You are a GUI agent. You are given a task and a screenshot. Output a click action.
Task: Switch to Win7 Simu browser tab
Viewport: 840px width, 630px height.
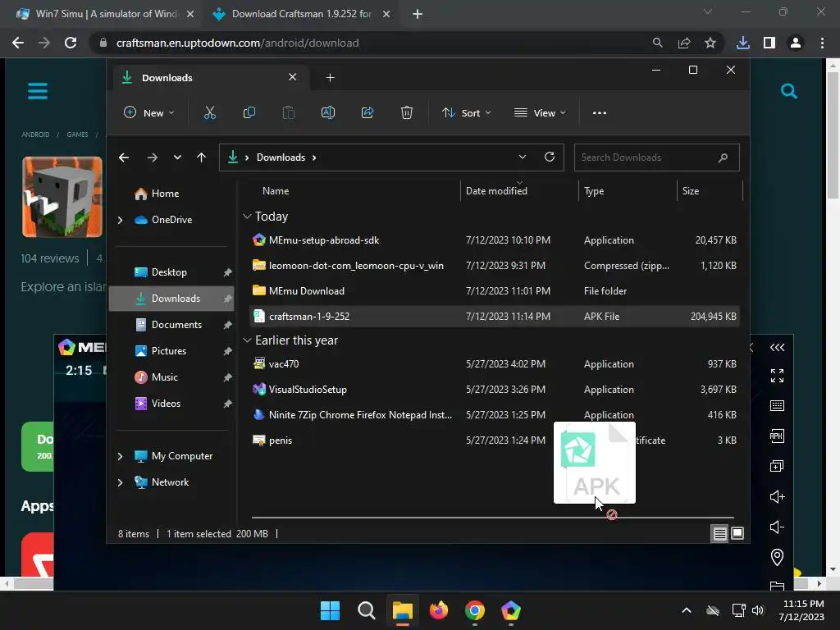pos(105,14)
